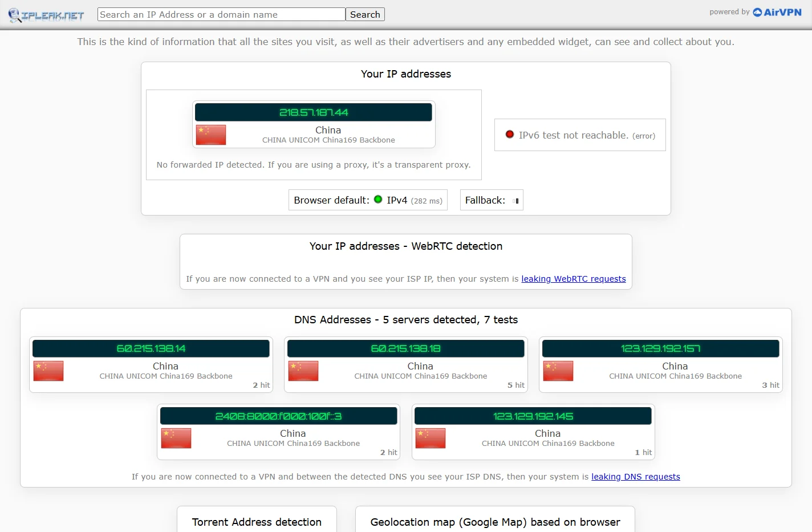Click the China flag in the 60.215.138.18 card

[x=303, y=371]
